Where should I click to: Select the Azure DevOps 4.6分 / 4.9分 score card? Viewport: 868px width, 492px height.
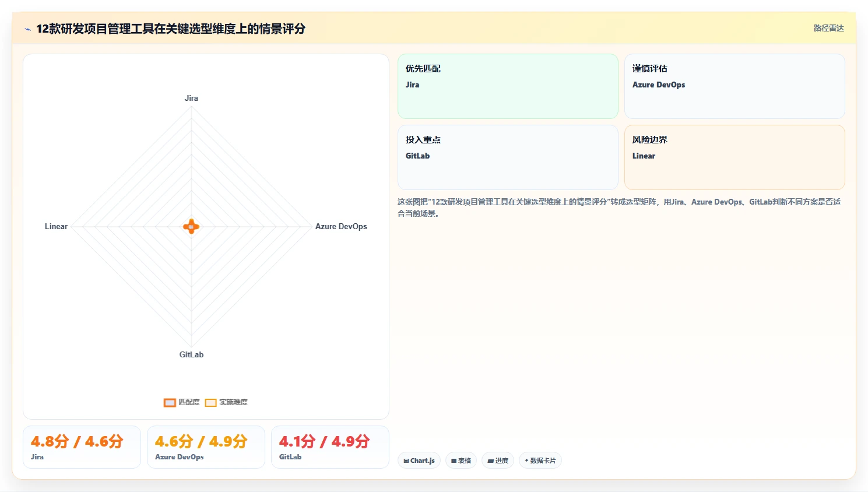[206, 447]
